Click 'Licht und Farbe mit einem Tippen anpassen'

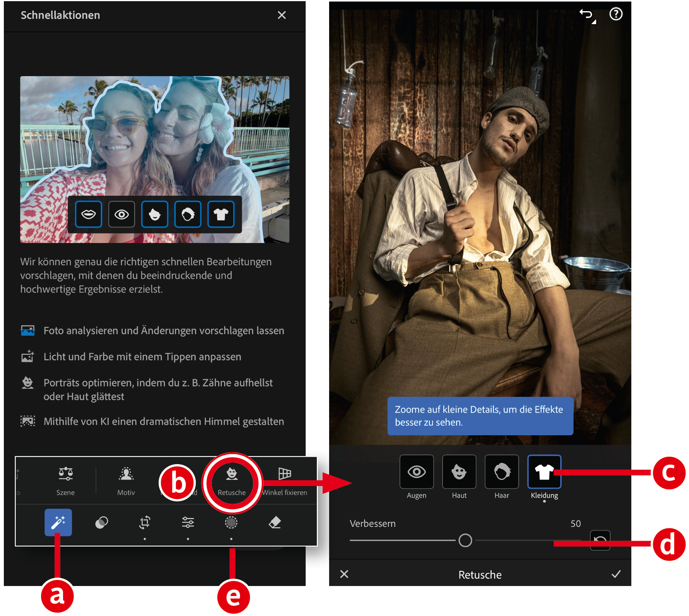click(142, 357)
